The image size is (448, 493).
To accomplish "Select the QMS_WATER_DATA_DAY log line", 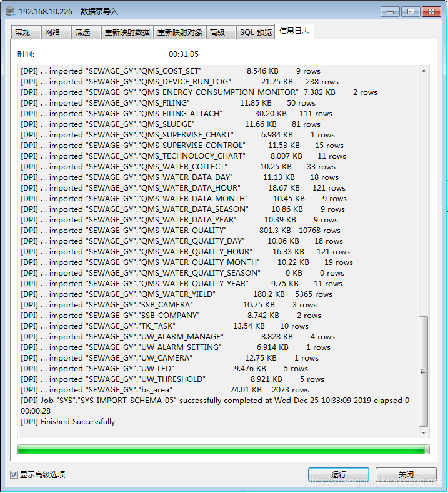I will 179,177.
